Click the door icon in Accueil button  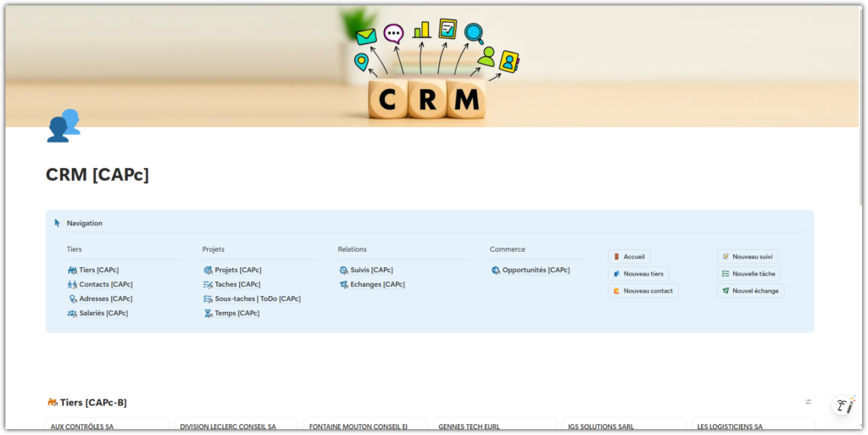tap(616, 257)
